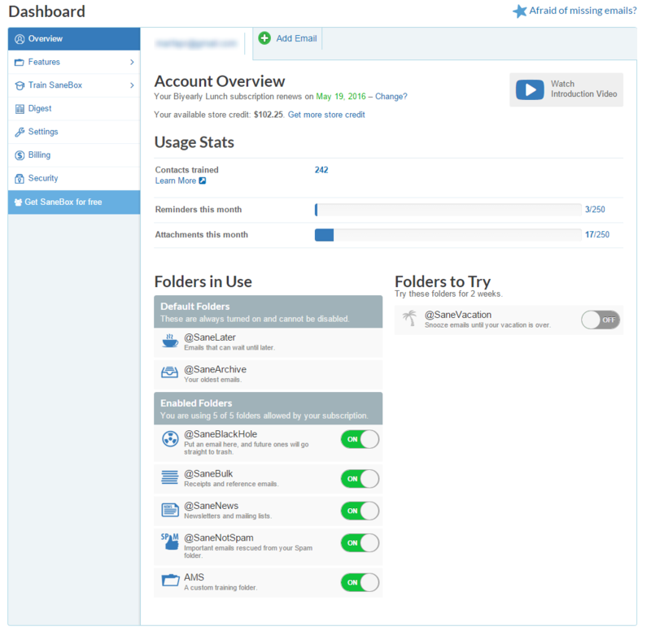
Task: Click the Dashboard page title
Action: tap(47, 11)
